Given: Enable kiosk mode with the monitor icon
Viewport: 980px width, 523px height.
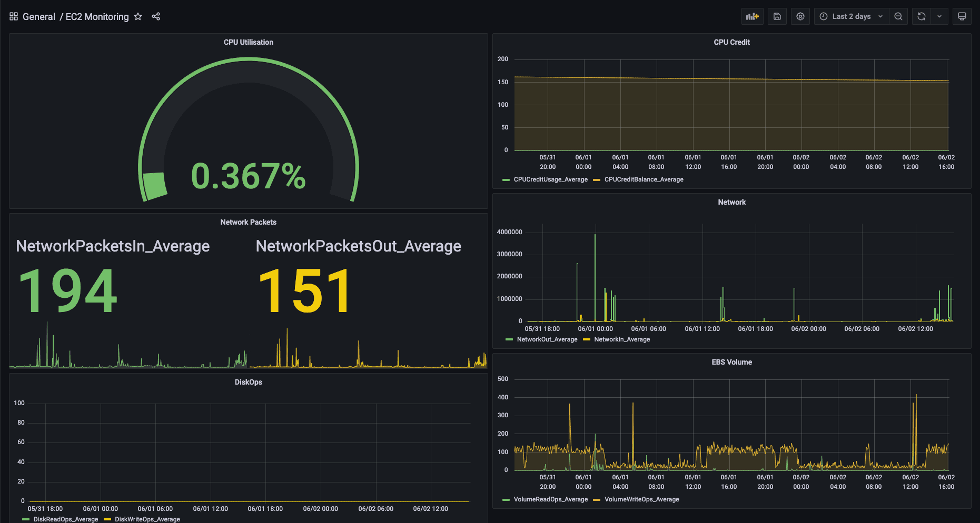Looking at the screenshot, I should [x=962, y=16].
